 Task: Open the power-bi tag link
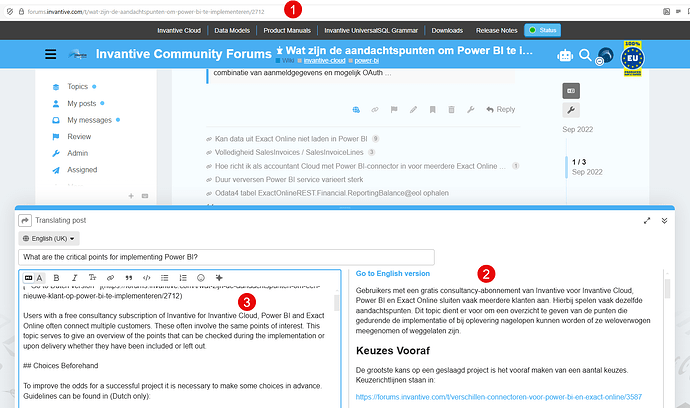point(367,61)
